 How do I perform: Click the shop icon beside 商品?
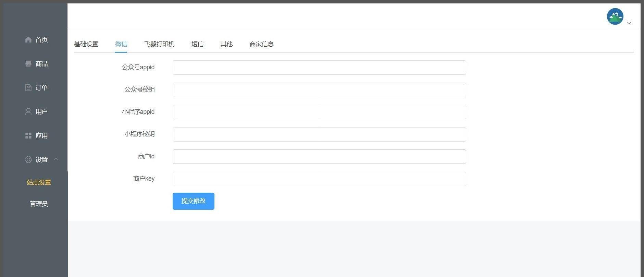pos(28,64)
